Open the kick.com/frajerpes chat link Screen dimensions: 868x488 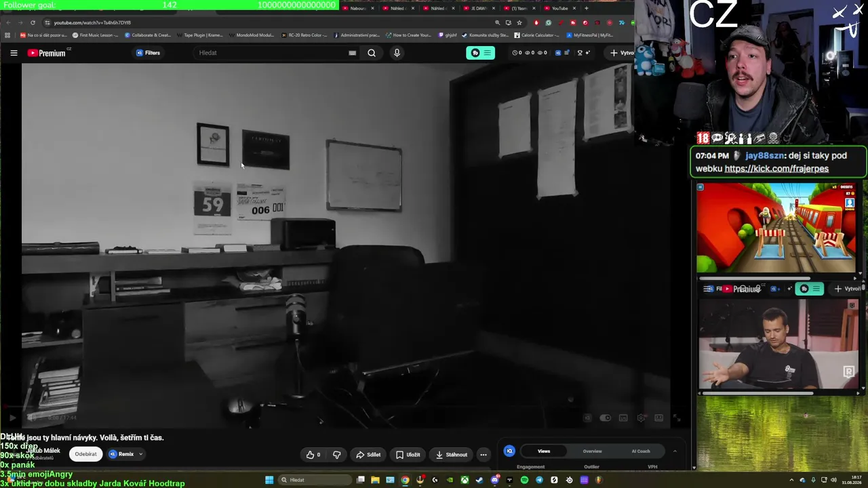[776, 169]
